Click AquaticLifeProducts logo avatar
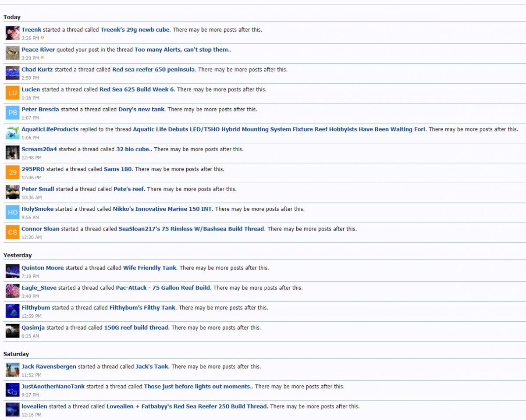Screen dimensions: 526x420 click(13, 132)
